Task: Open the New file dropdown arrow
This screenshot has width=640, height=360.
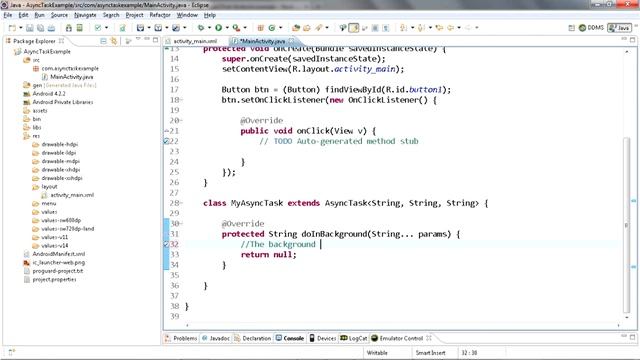Action: [x=20, y=28]
